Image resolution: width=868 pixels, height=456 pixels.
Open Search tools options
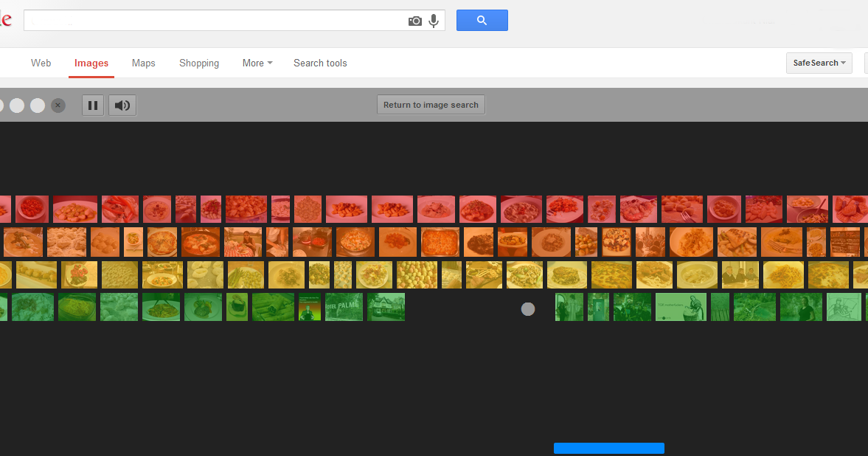tap(320, 63)
